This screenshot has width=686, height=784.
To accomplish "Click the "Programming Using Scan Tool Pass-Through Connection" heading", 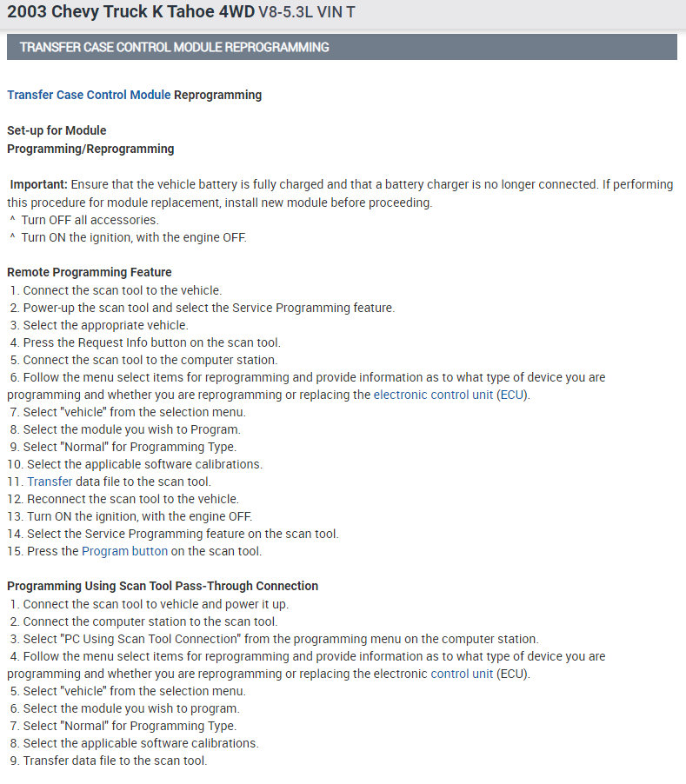I will [163, 586].
